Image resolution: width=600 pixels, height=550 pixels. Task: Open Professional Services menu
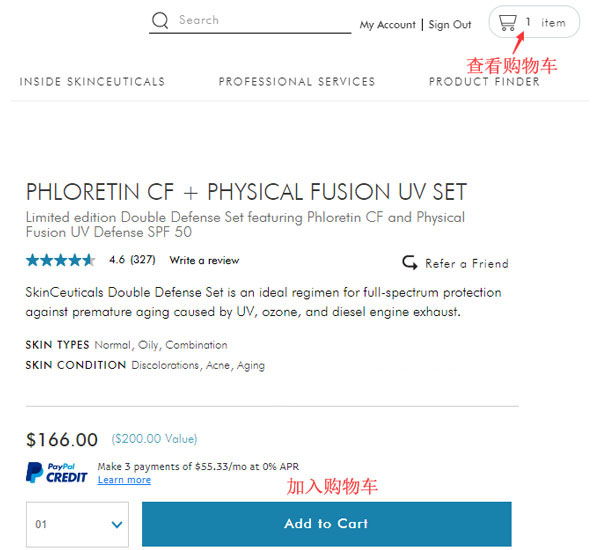[x=297, y=82]
